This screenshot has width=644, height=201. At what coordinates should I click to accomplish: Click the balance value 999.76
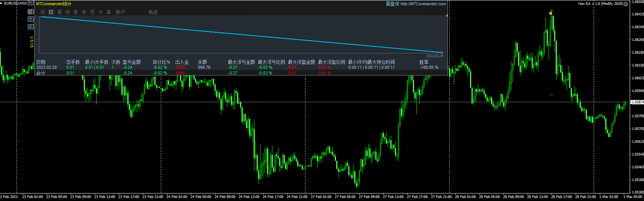pos(204,68)
